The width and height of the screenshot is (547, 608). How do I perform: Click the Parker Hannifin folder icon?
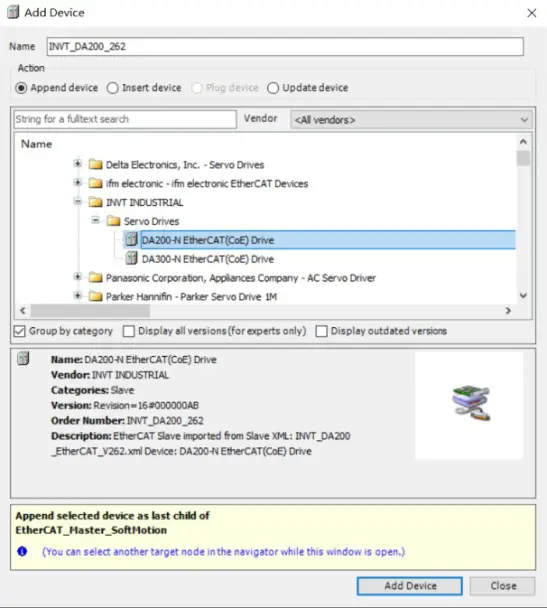click(x=95, y=296)
